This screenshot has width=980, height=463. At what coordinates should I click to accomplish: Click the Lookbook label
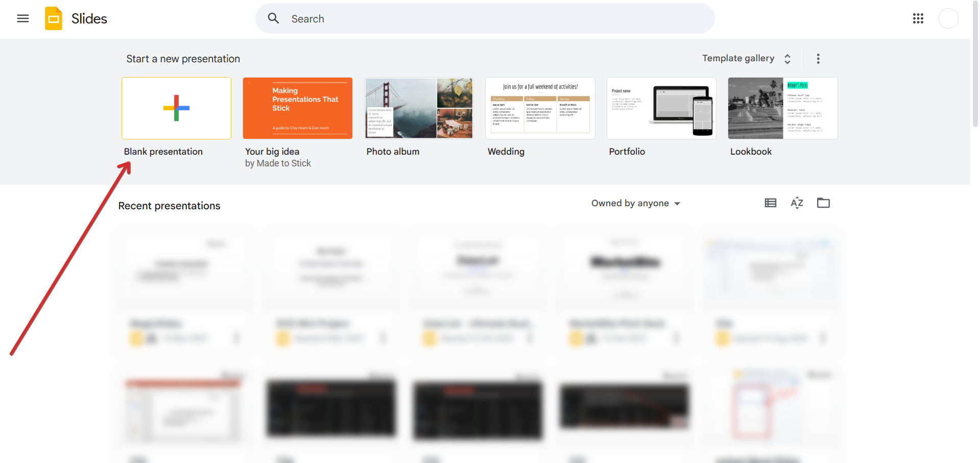point(751,152)
